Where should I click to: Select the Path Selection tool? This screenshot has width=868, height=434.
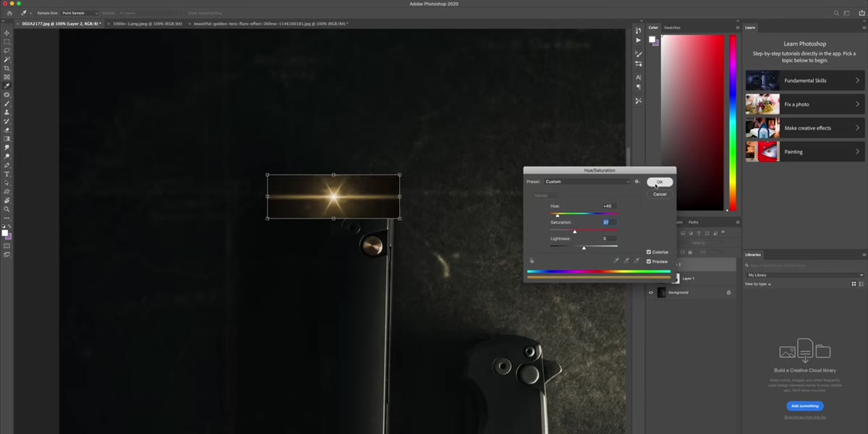tap(7, 183)
